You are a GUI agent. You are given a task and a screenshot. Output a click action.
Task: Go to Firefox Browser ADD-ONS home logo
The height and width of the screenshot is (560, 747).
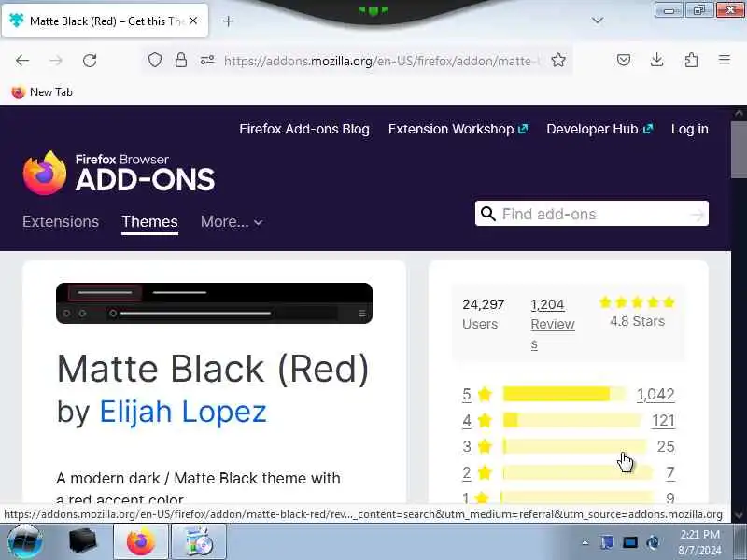pyautogui.click(x=119, y=174)
